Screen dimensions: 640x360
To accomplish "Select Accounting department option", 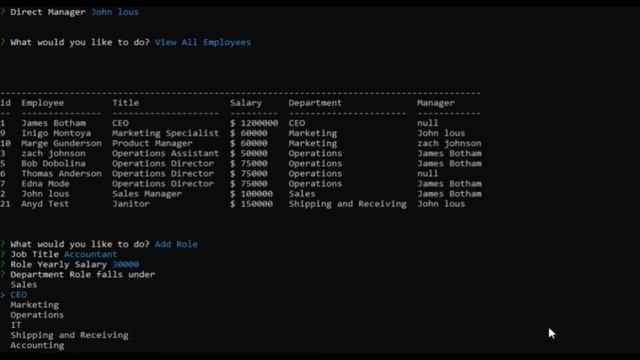I will click(38, 345).
